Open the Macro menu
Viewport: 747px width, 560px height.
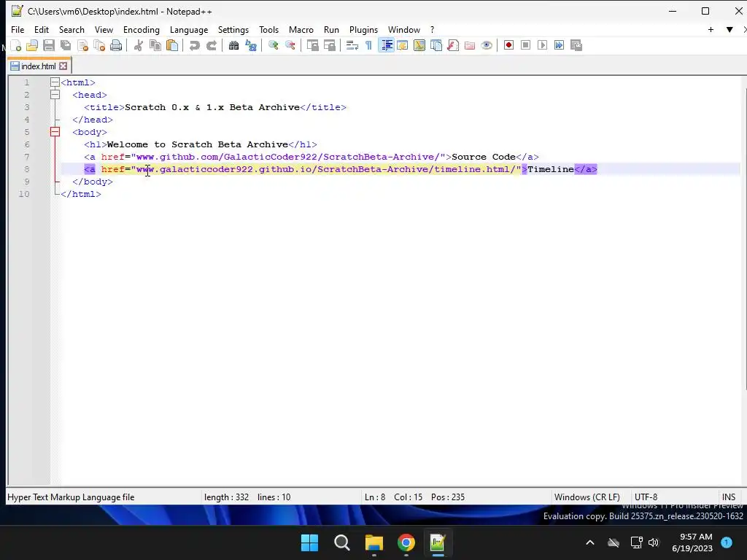click(301, 29)
